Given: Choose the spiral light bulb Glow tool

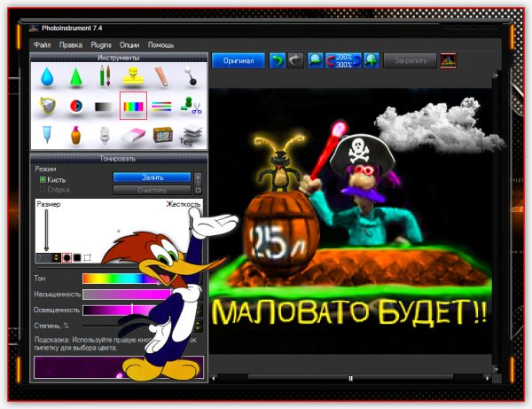Looking at the screenshot, I should point(105,135).
